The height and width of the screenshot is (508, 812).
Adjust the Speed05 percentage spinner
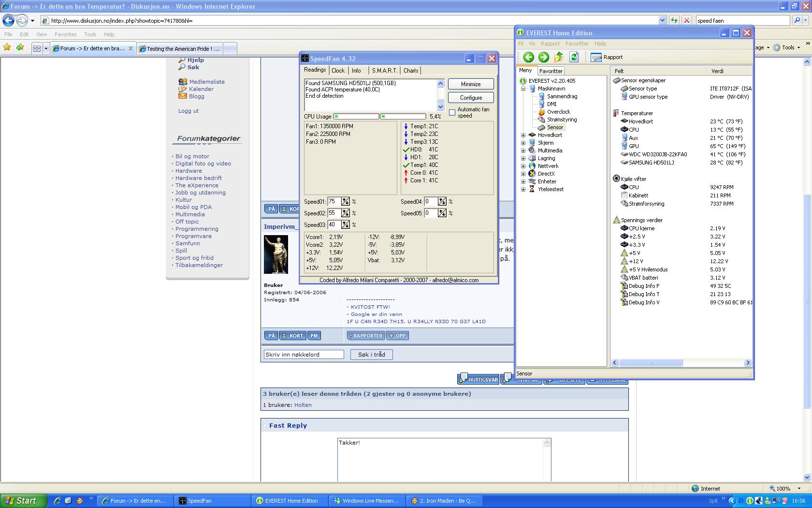[442, 213]
